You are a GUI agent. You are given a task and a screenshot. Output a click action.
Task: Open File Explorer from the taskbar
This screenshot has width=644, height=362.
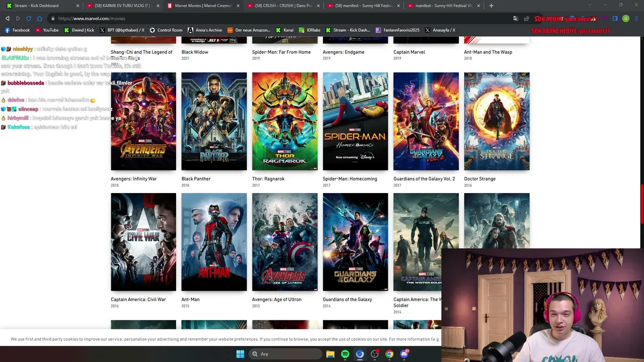pyautogui.click(x=330, y=354)
